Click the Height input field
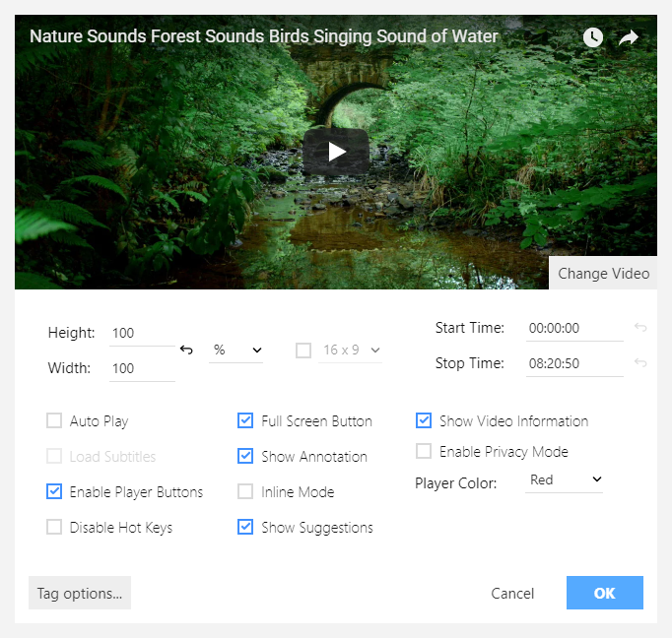 (141, 333)
